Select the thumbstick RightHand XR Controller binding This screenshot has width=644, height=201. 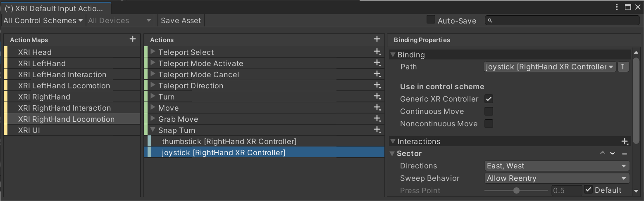tap(229, 142)
